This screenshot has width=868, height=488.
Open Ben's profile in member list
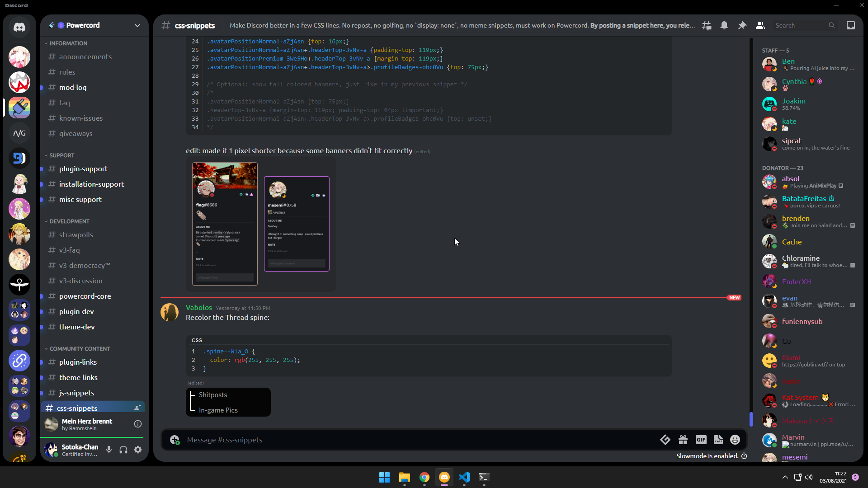(809, 64)
